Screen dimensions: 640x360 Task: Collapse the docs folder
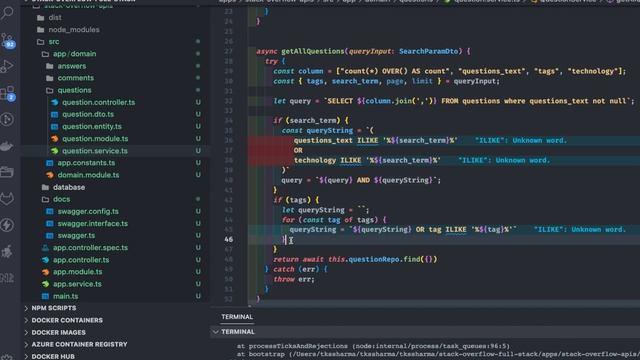[61, 199]
